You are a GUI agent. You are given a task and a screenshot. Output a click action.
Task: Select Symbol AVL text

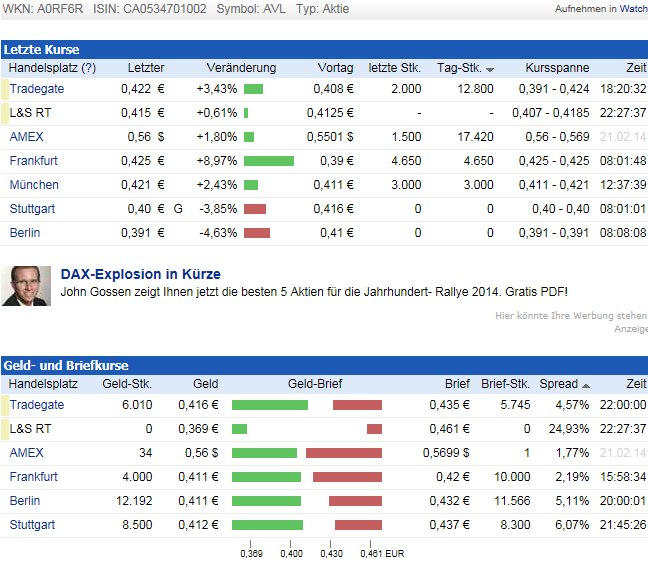tap(251, 9)
